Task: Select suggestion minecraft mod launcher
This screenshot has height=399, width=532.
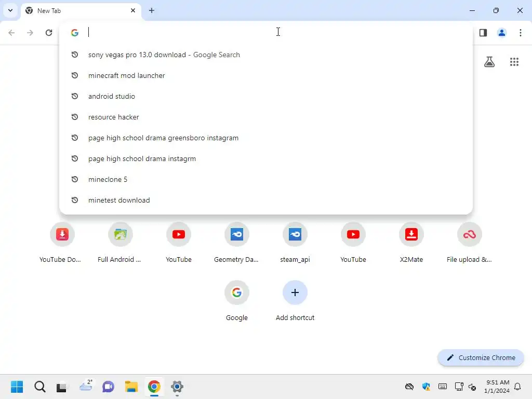Action: pos(266,75)
